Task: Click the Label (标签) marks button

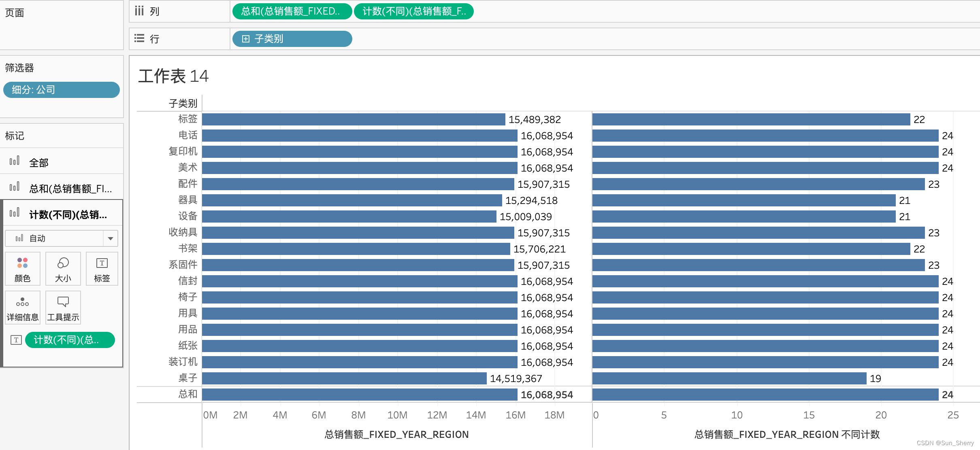Action: coord(102,269)
